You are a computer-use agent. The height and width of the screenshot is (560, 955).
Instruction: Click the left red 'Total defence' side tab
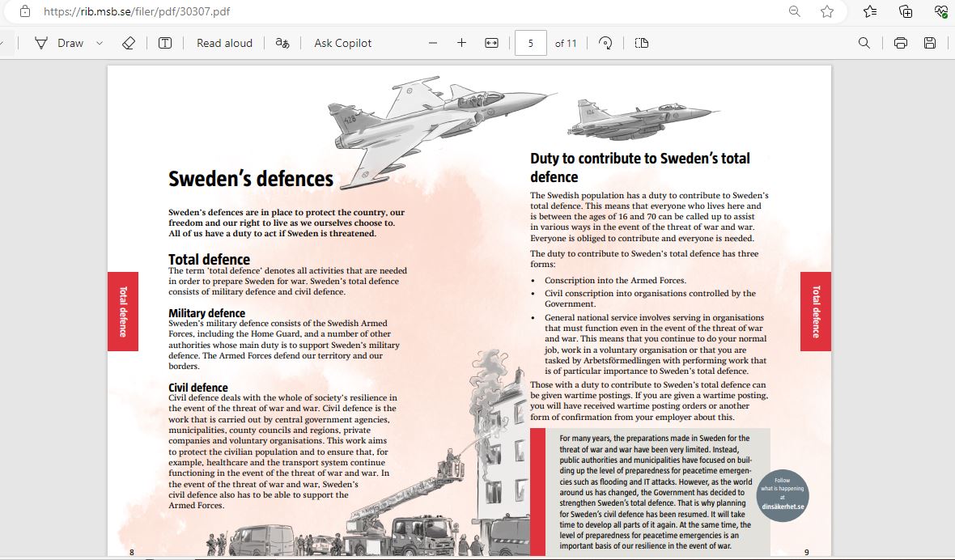[x=123, y=312]
